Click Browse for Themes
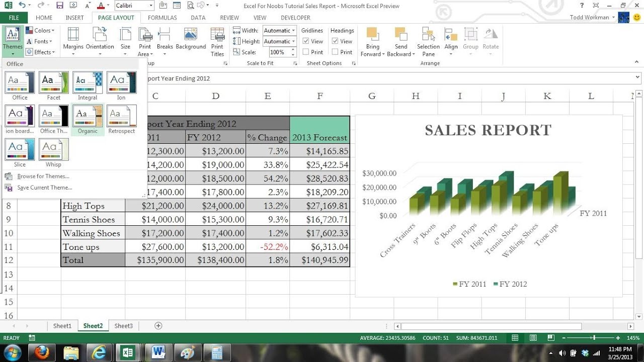The height and width of the screenshot is (362, 644). [x=43, y=176]
